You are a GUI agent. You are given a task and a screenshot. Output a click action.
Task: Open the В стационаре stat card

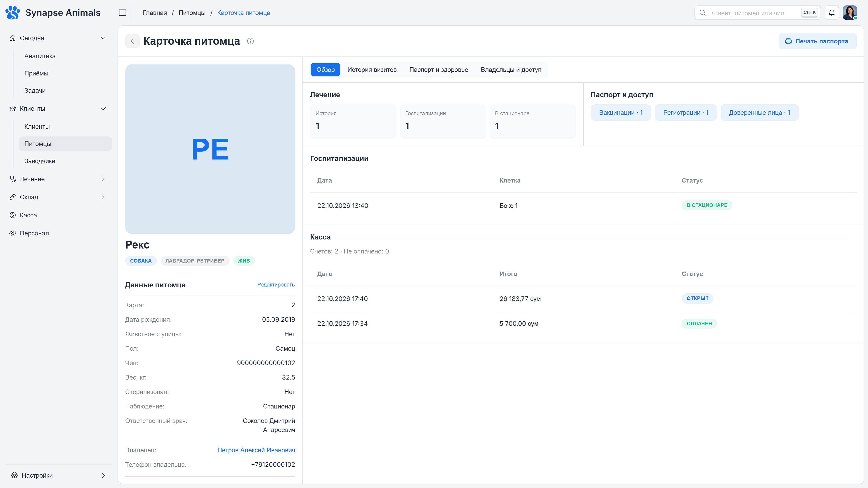click(533, 122)
